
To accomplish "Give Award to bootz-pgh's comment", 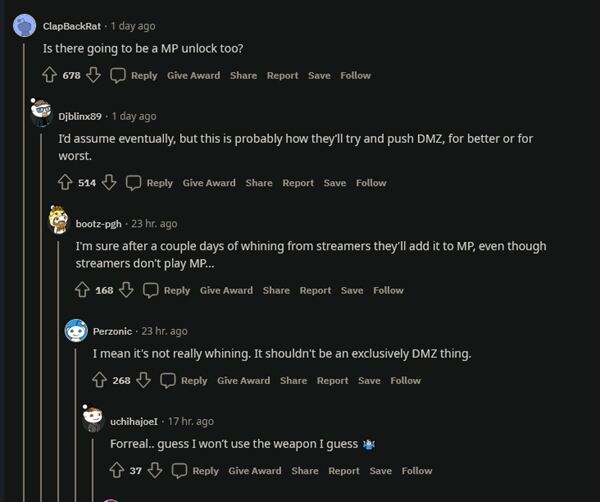I will [226, 290].
